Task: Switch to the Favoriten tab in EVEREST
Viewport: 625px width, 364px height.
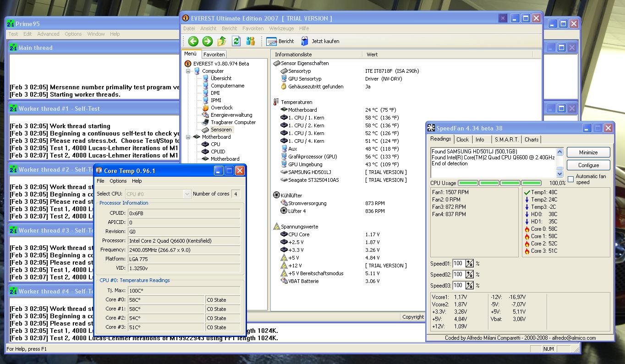Action: pos(214,54)
